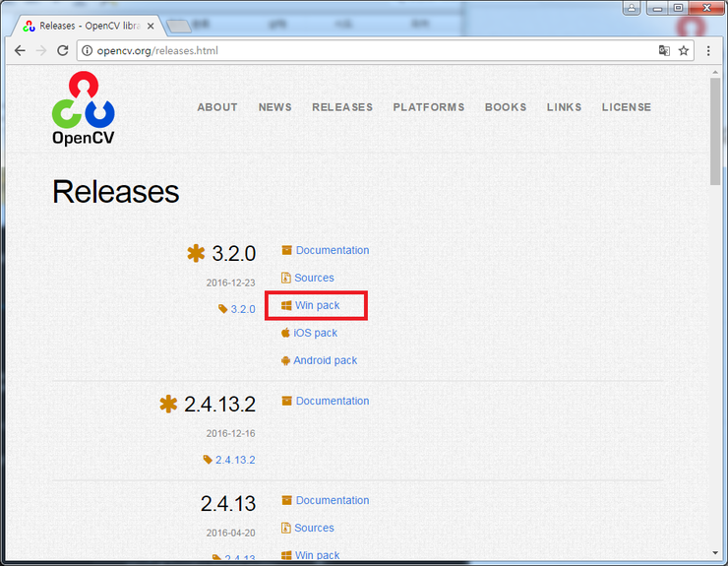728x566 pixels.
Task: Click the 2016-12-16 release date
Action: [231, 433]
